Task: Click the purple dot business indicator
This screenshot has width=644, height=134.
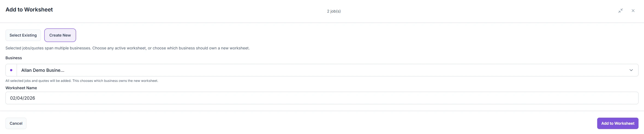Action: pos(11,70)
